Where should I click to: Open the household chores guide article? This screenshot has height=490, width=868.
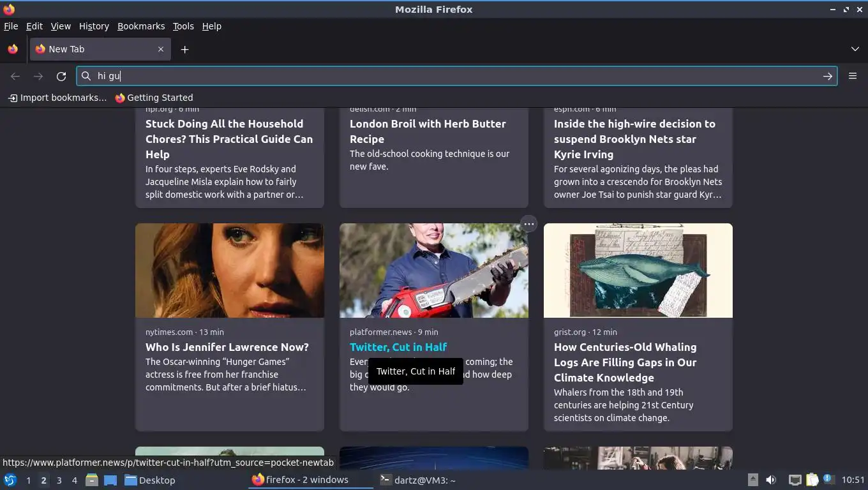click(229, 139)
